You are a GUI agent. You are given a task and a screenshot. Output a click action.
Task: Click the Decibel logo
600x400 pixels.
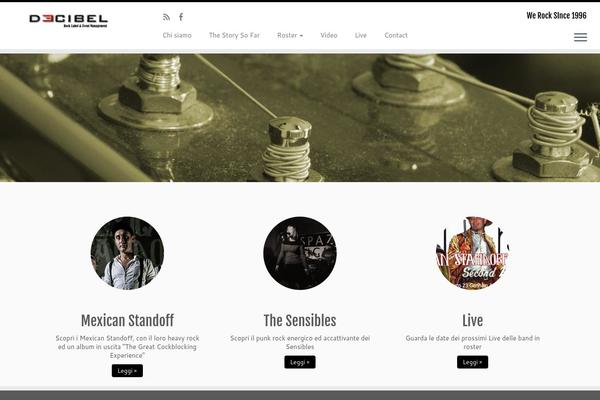68,21
